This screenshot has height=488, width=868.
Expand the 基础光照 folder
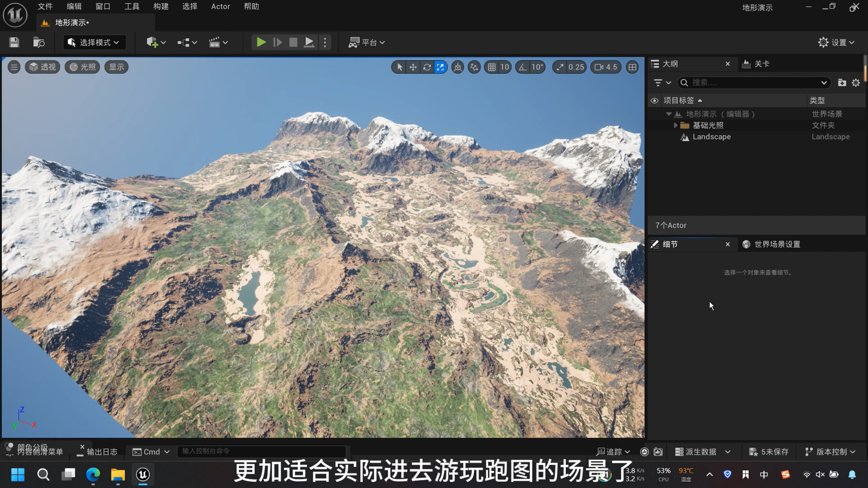coord(675,125)
